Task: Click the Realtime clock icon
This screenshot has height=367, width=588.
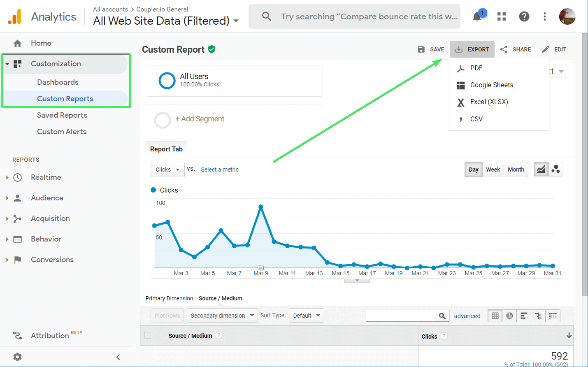Action: point(17,177)
